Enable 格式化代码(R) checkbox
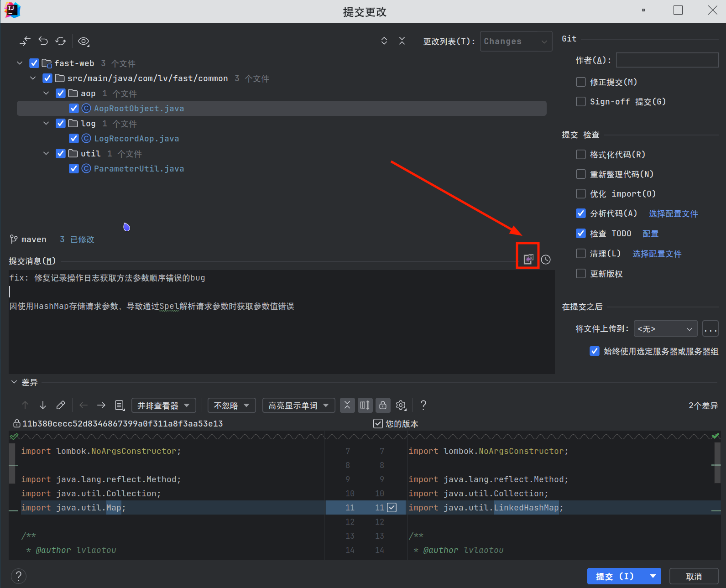Screen dimensions: 726x588 (x=581, y=155)
